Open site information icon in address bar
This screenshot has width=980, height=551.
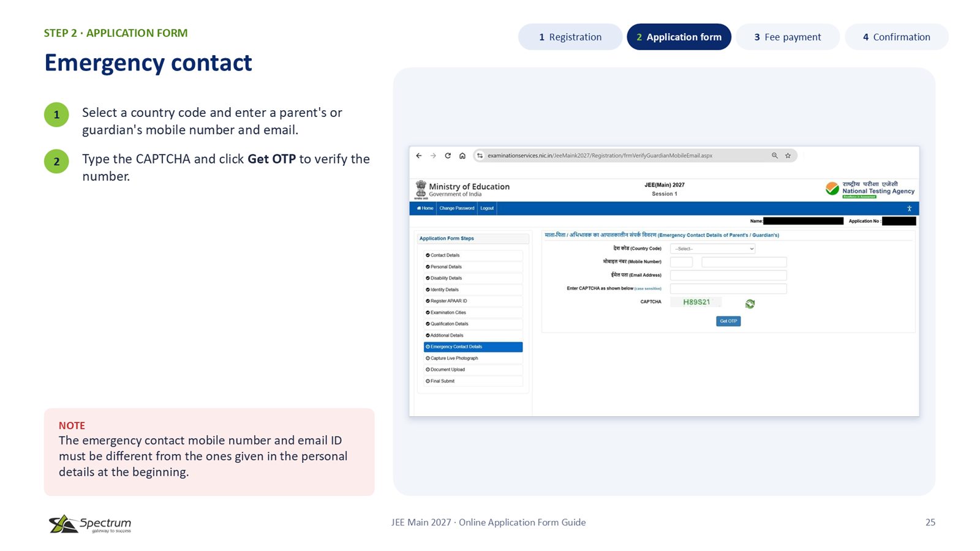point(480,156)
